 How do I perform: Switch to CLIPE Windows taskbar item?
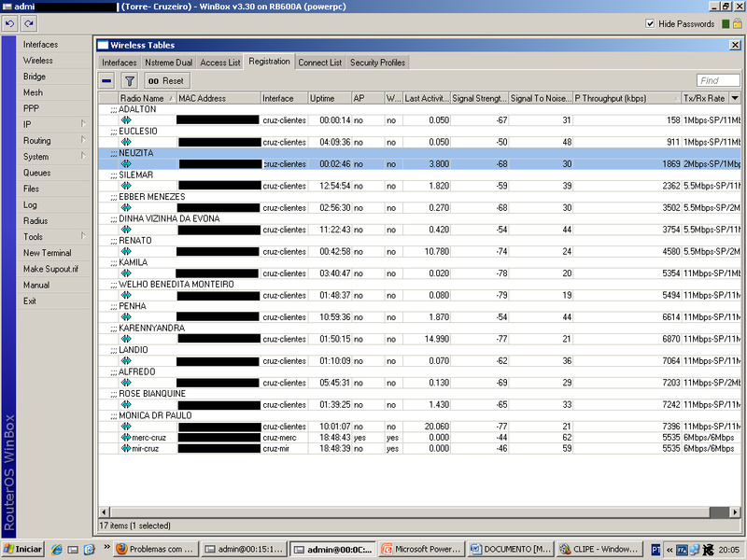click(x=599, y=549)
